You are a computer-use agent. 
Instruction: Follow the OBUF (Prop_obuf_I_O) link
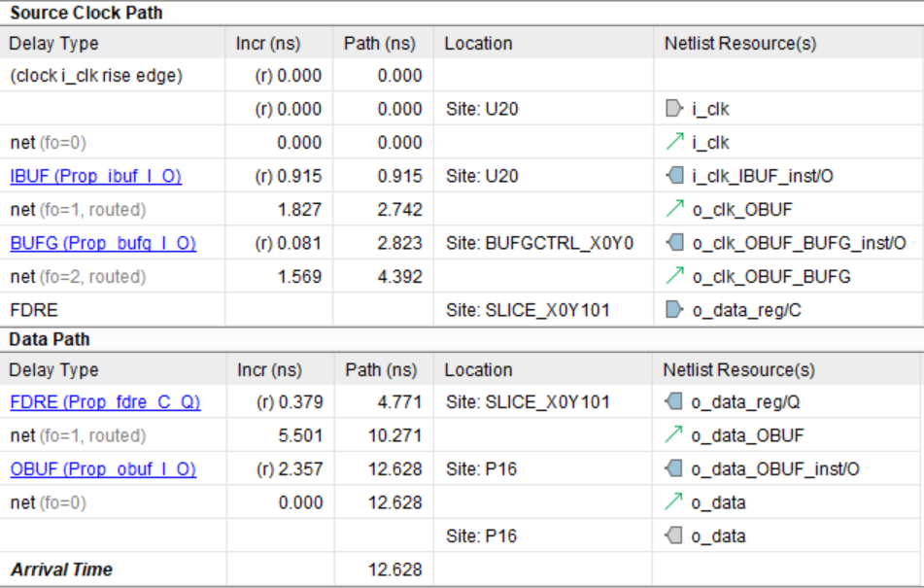coord(103,469)
